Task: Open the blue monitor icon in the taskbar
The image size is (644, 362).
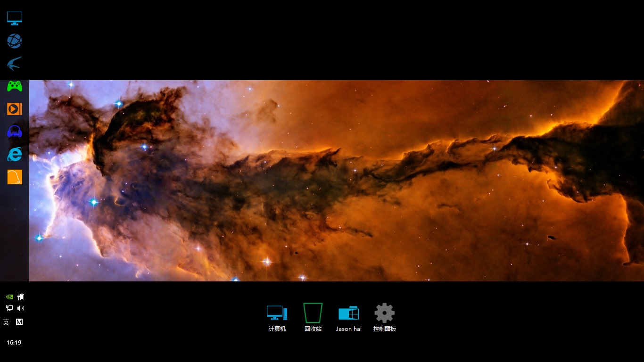Action: click(15, 18)
